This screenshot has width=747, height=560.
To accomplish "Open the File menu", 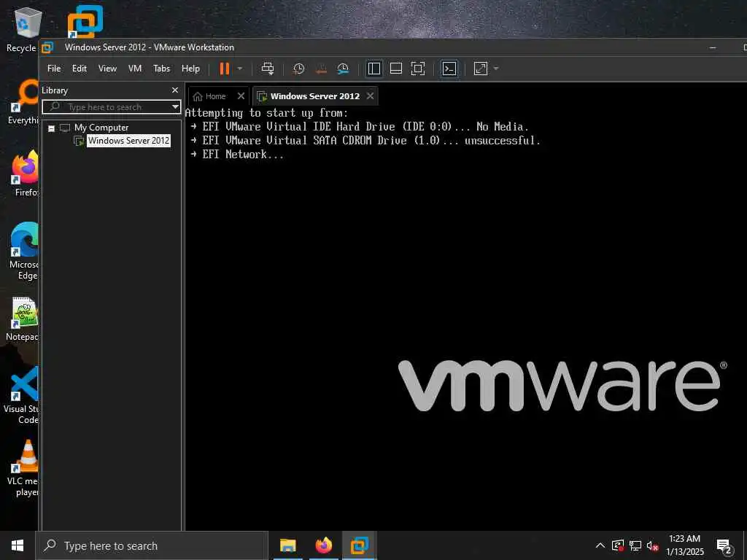I will 54,69.
